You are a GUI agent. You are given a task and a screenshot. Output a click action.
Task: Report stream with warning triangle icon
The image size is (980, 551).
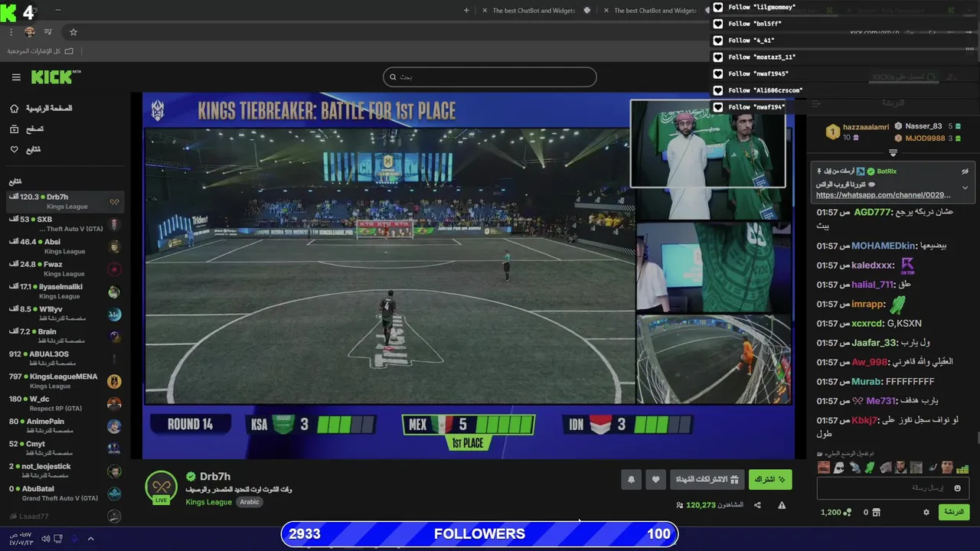[782, 505]
